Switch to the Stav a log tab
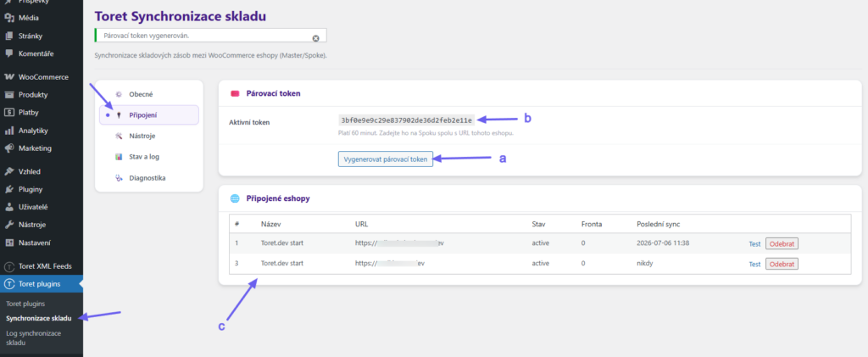 [149, 157]
